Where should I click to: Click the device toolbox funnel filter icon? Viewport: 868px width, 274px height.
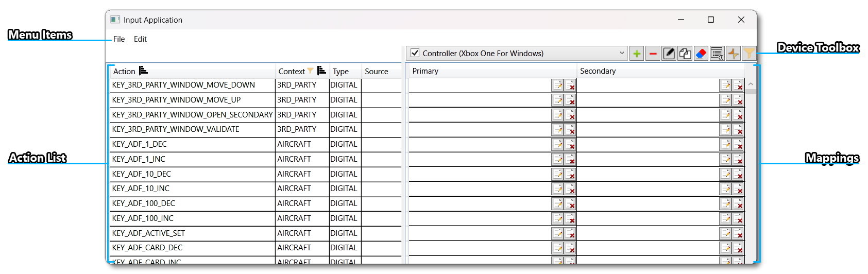tap(748, 54)
